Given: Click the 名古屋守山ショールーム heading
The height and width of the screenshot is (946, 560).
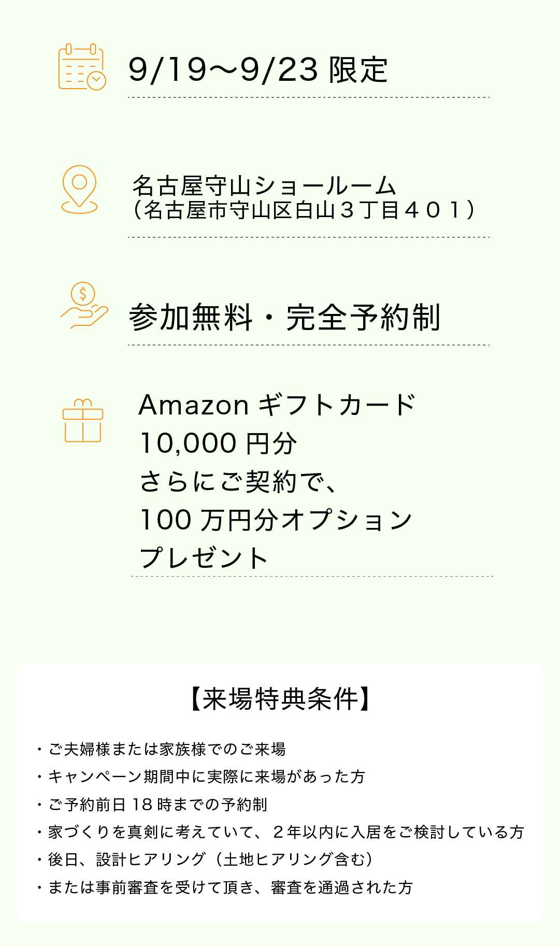Looking at the screenshot, I should (265, 185).
